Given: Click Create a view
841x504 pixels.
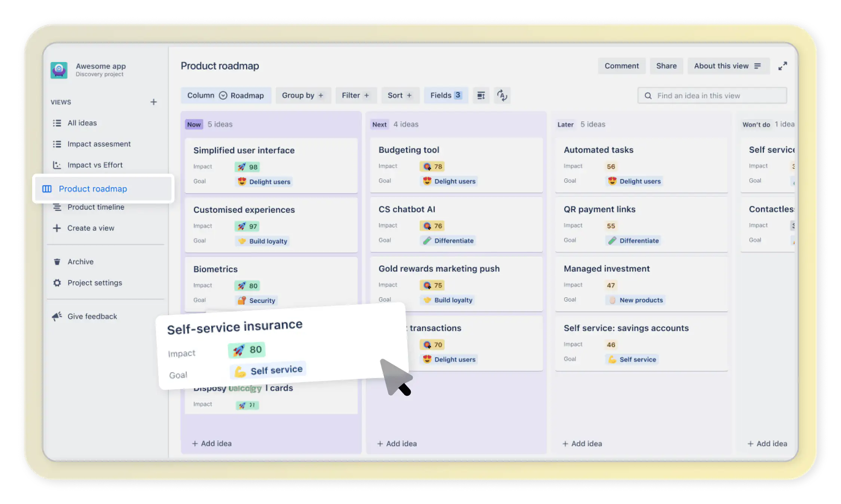Looking at the screenshot, I should pyautogui.click(x=91, y=228).
